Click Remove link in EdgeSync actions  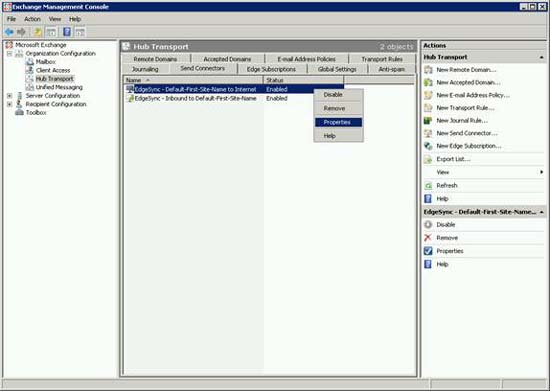coord(447,238)
